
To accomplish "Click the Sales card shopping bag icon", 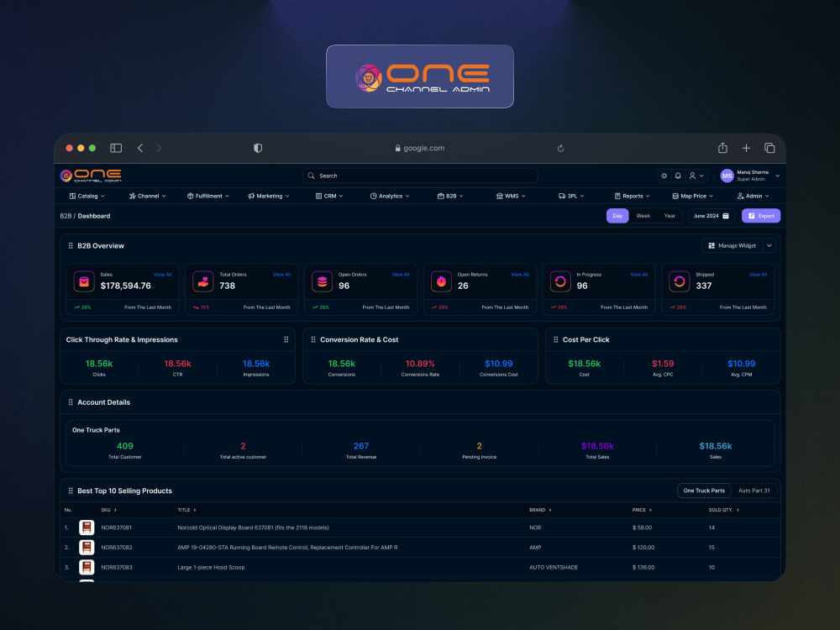I will pyautogui.click(x=84, y=281).
